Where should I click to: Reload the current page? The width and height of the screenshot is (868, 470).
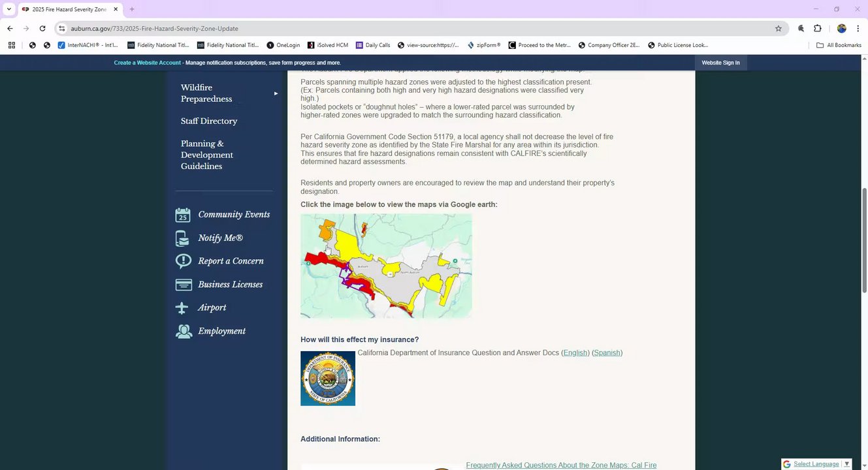(42, 29)
